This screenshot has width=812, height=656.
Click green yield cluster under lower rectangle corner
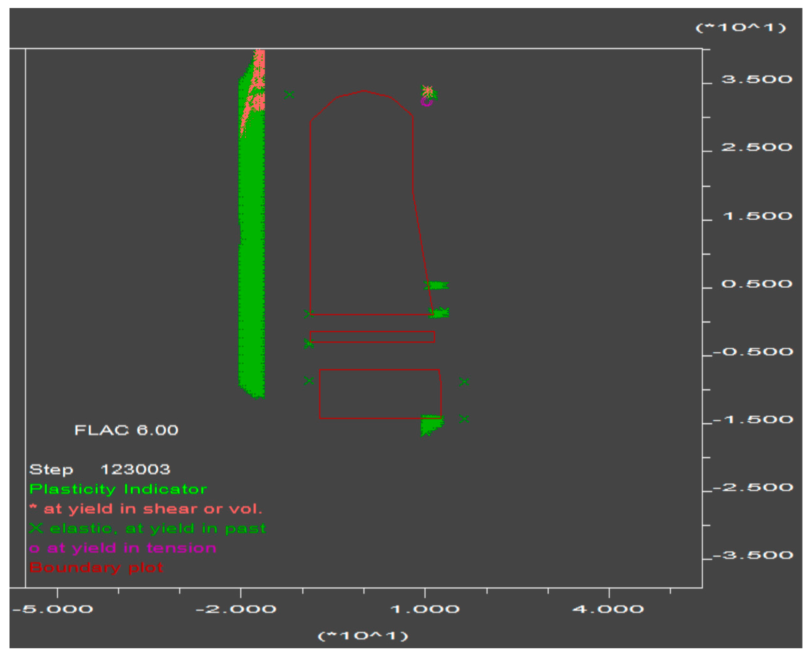point(430,425)
